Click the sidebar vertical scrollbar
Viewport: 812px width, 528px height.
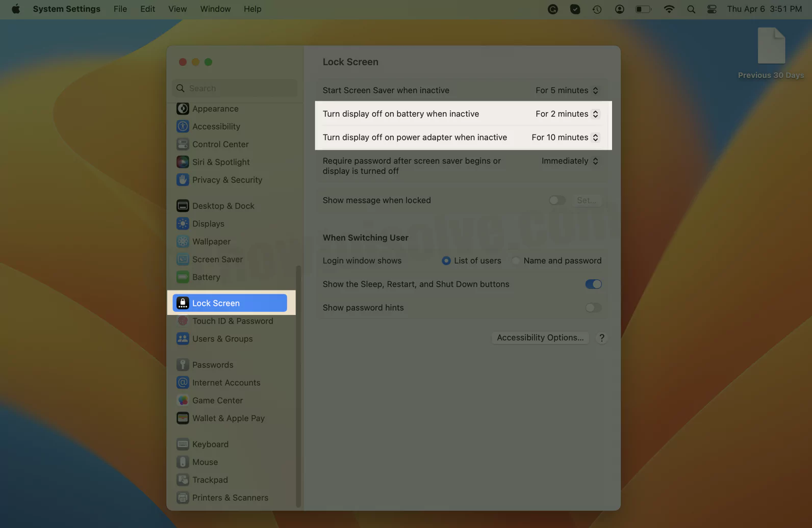pyautogui.click(x=298, y=386)
